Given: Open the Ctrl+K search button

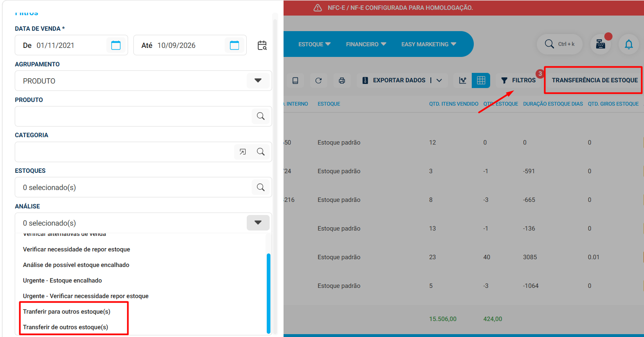Looking at the screenshot, I should [560, 44].
